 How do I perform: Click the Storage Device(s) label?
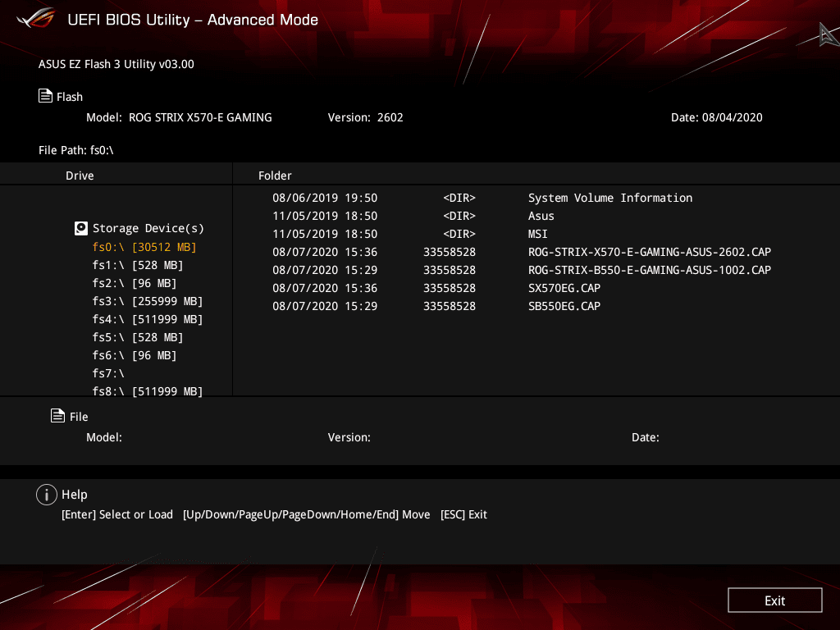[148, 228]
